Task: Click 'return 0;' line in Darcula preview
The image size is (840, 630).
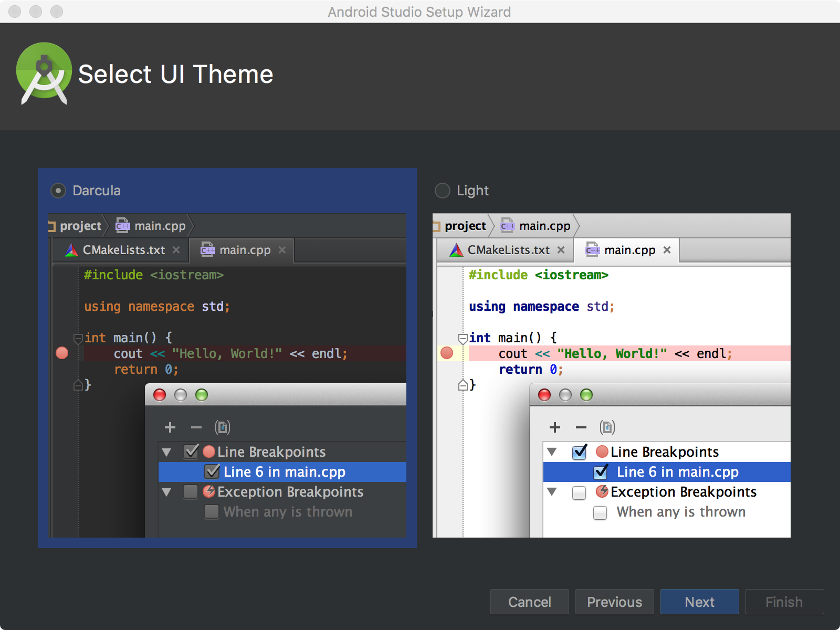Action: pyautogui.click(x=146, y=370)
